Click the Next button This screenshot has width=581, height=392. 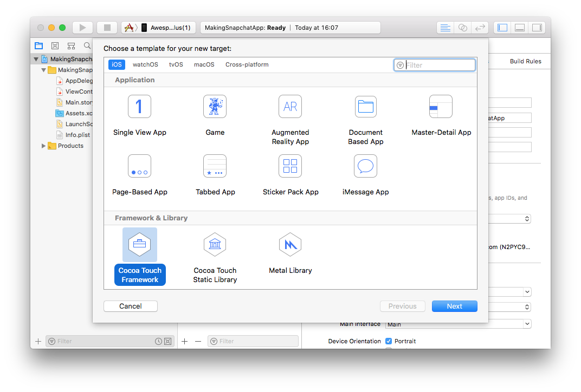(x=455, y=306)
